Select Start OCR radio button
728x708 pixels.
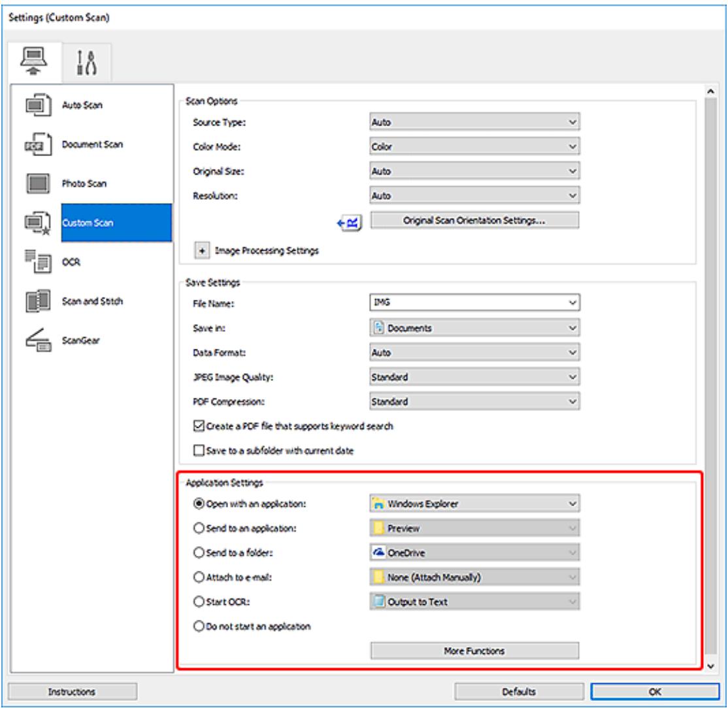coord(199,602)
